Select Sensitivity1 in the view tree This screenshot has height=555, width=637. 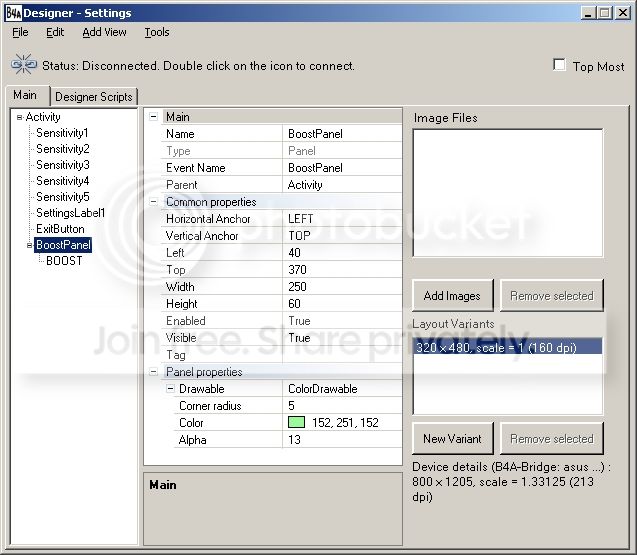(x=62, y=133)
